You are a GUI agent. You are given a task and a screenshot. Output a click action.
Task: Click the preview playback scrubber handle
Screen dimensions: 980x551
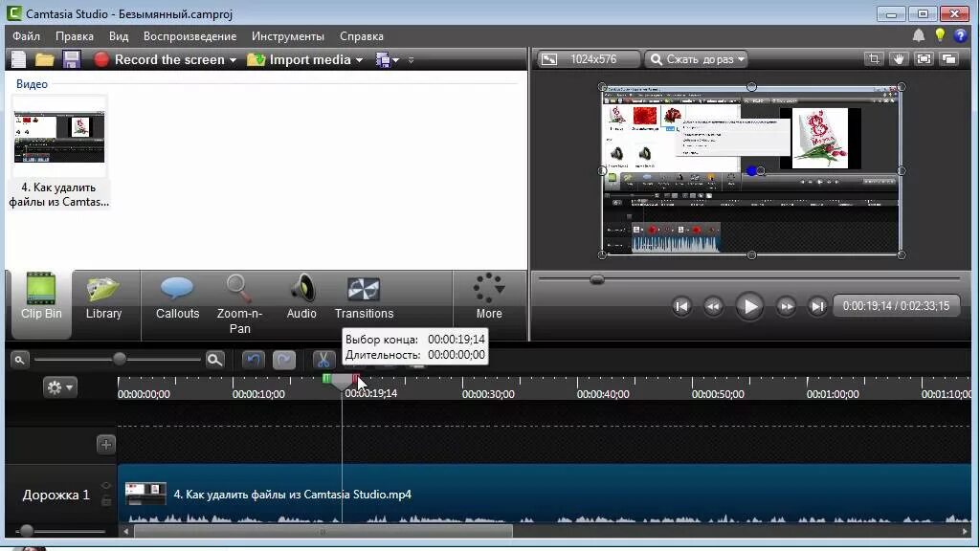[597, 279]
